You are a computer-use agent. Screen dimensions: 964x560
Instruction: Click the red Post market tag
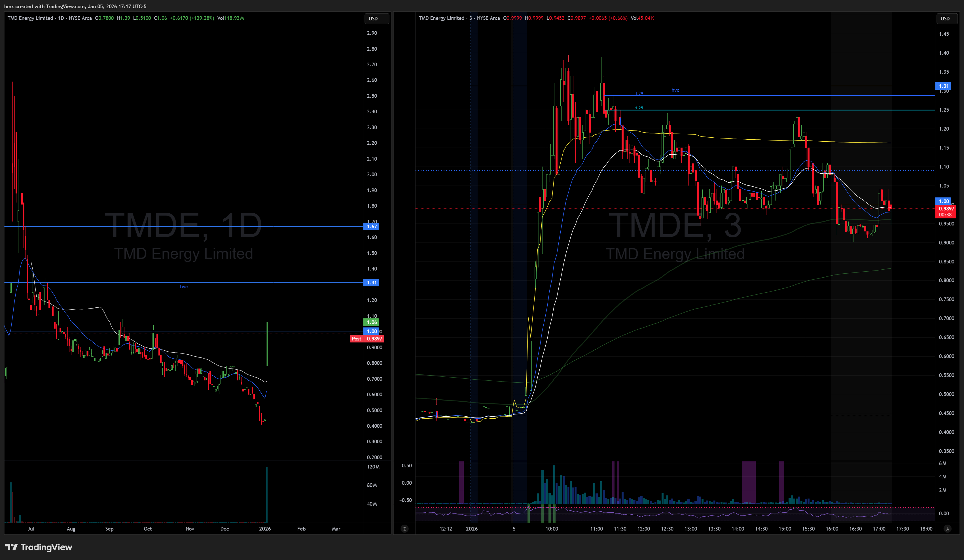click(x=356, y=339)
